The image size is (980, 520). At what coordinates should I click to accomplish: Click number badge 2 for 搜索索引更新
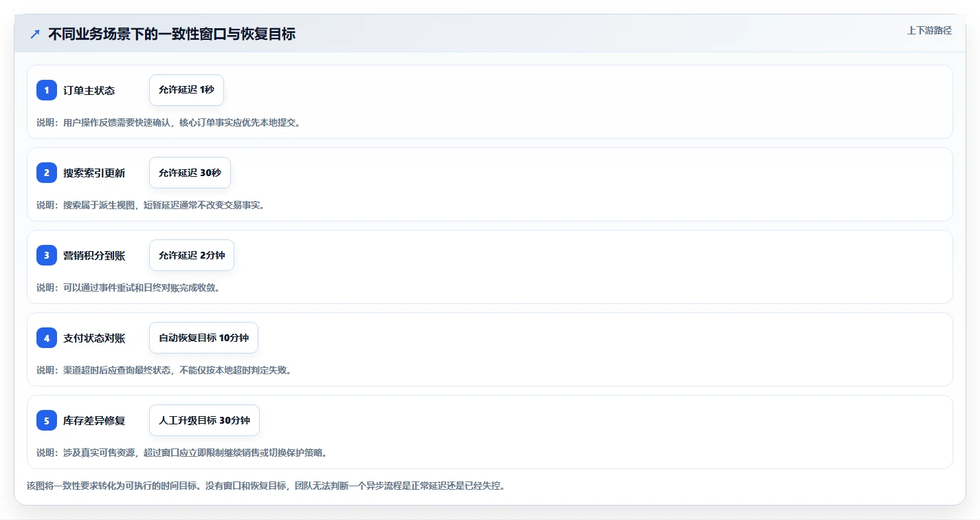click(x=47, y=173)
